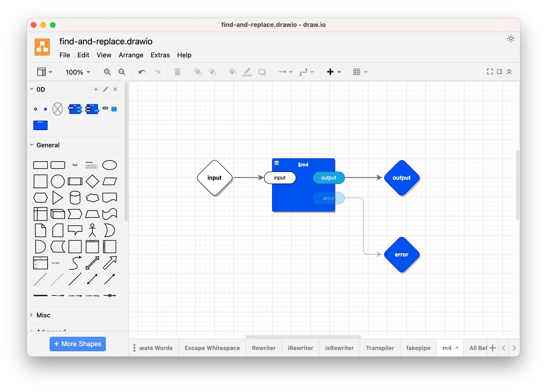Collapse the General shapes section
The width and height of the screenshot is (547, 392).
pyautogui.click(x=48, y=145)
